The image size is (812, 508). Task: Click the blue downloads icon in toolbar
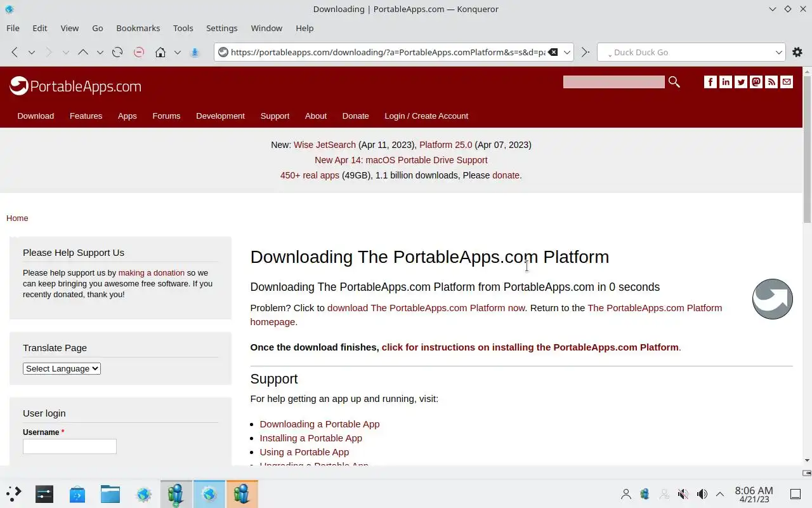click(195, 52)
